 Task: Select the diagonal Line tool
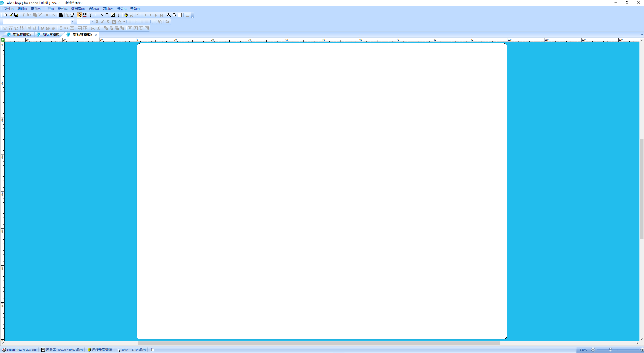(102, 15)
